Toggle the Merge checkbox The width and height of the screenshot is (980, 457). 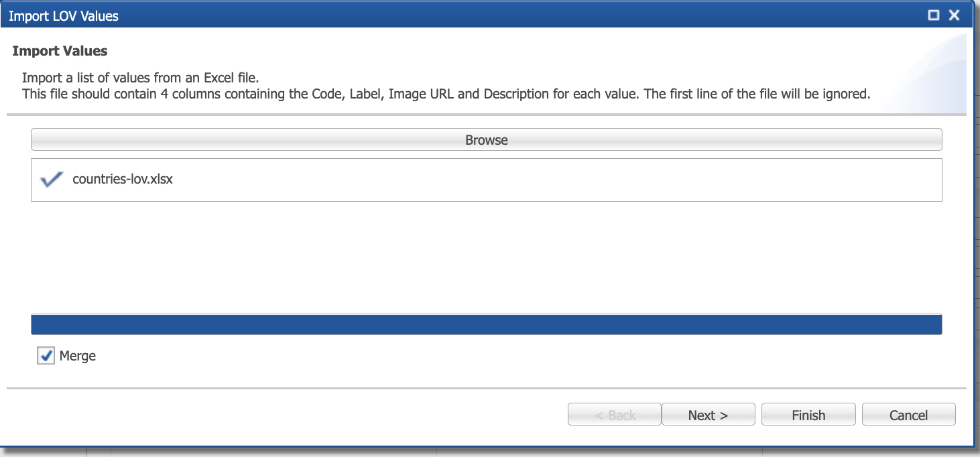pos(46,356)
